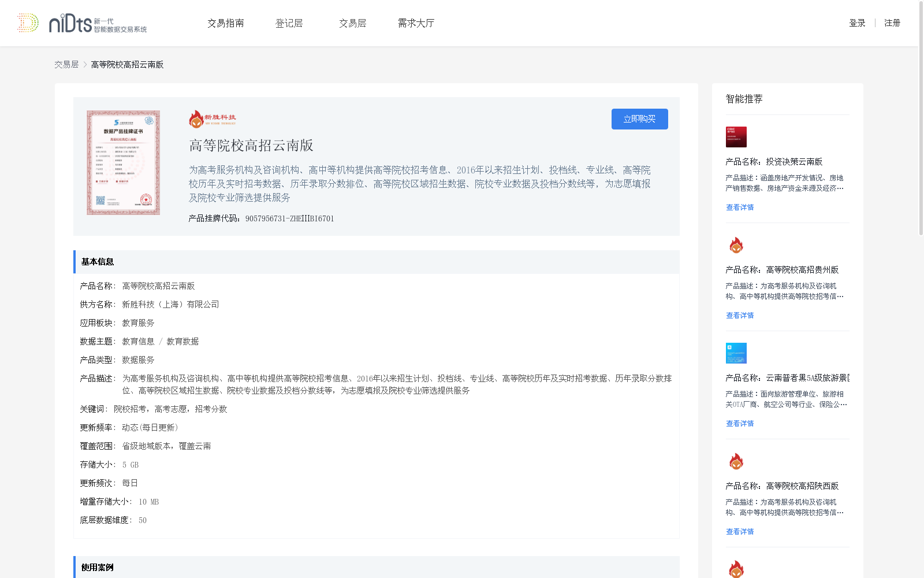924x578 pixels.
Task: Select incremental storage value 10 MB
Action: (x=148, y=502)
